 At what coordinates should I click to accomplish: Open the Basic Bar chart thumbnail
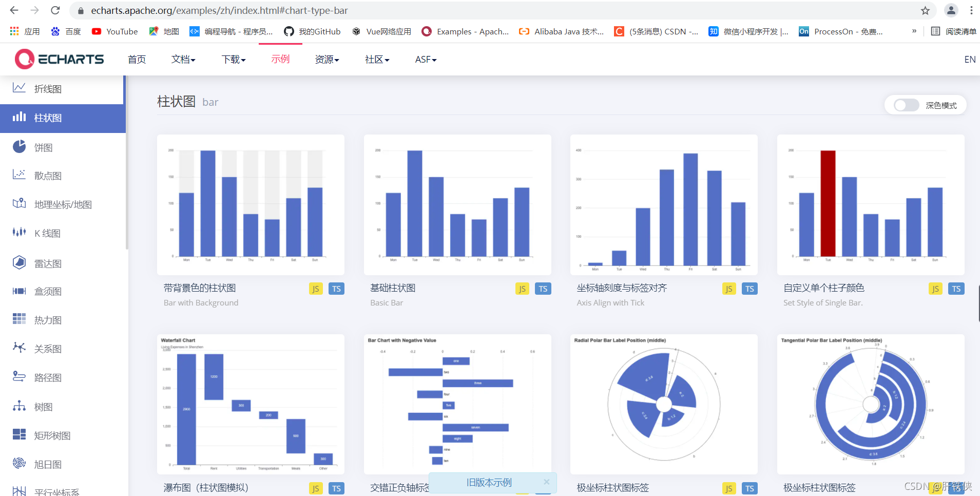[x=457, y=204]
